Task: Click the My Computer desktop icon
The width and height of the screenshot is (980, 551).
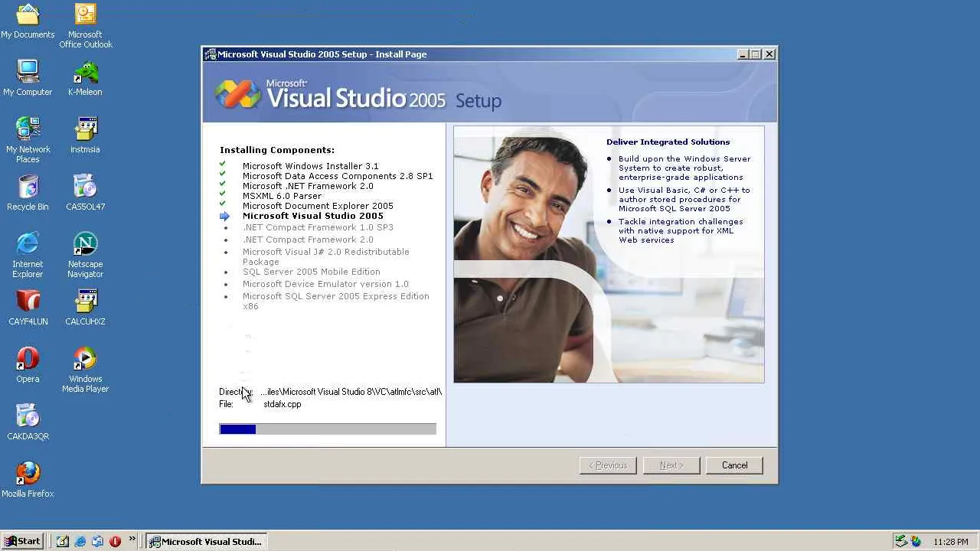Action: coord(28,79)
